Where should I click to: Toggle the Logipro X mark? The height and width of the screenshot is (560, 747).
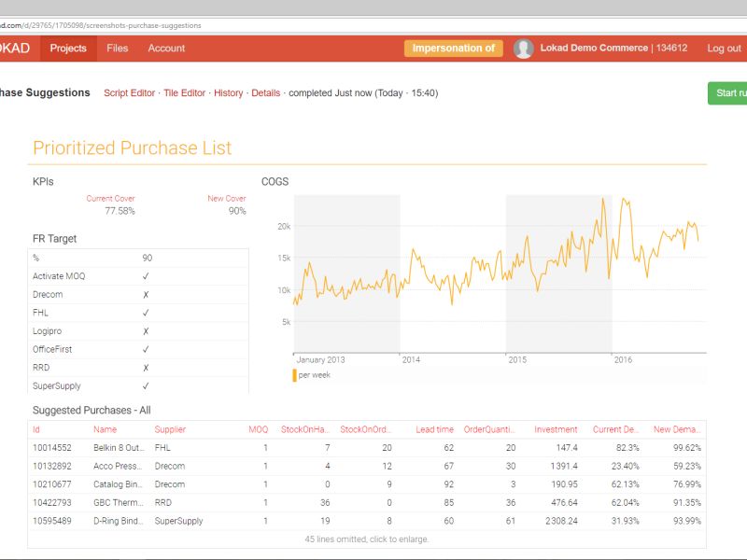pos(146,331)
